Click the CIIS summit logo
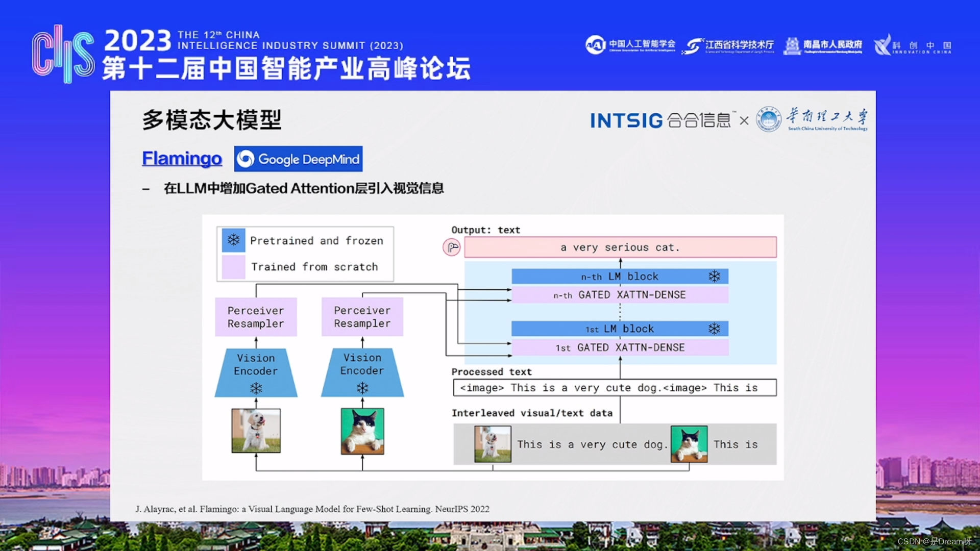Screen dimensions: 980x551 tap(63, 54)
